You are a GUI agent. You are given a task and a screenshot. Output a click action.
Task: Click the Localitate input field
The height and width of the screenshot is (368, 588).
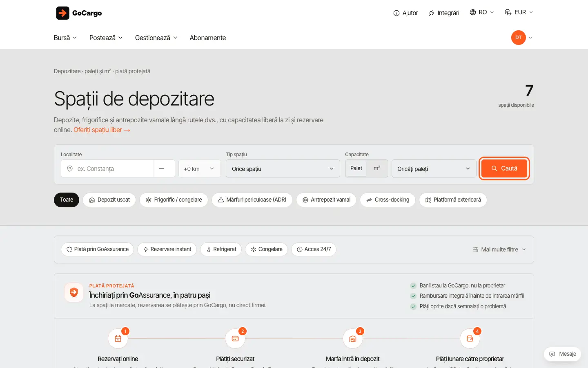point(107,168)
